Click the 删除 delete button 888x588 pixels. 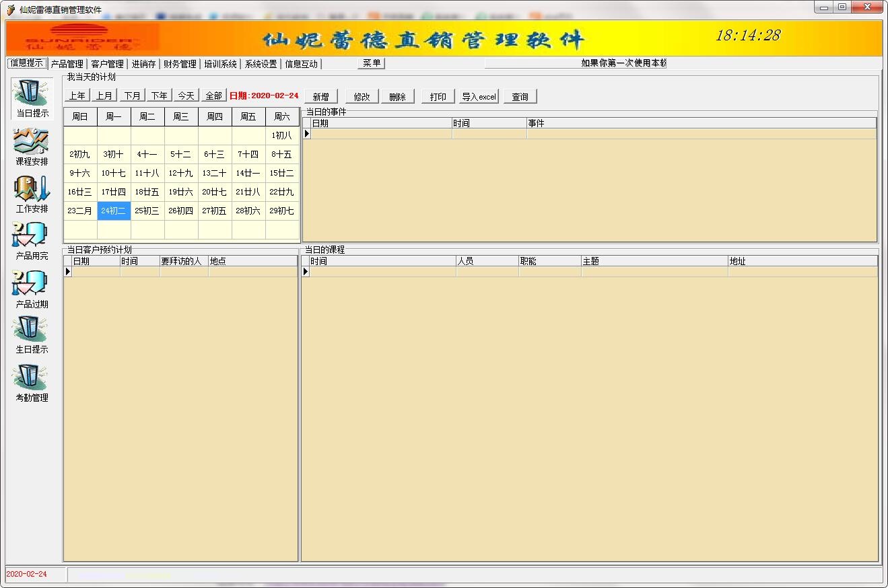(397, 96)
